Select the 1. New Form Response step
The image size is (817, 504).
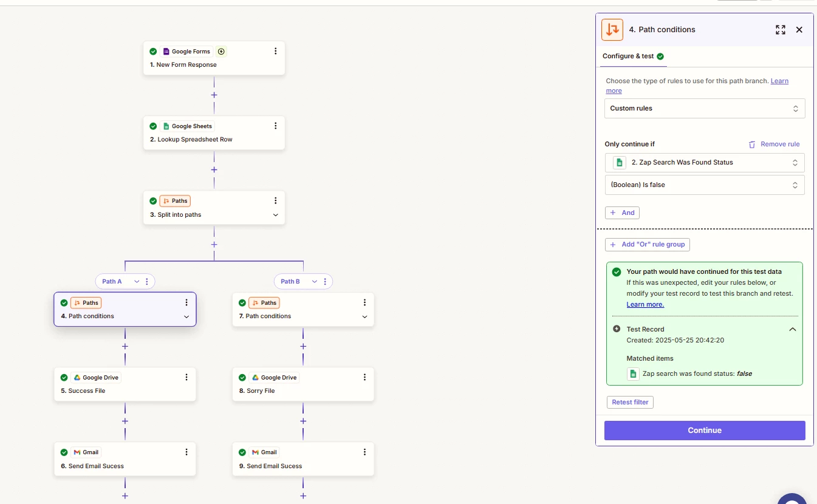pyautogui.click(x=214, y=58)
